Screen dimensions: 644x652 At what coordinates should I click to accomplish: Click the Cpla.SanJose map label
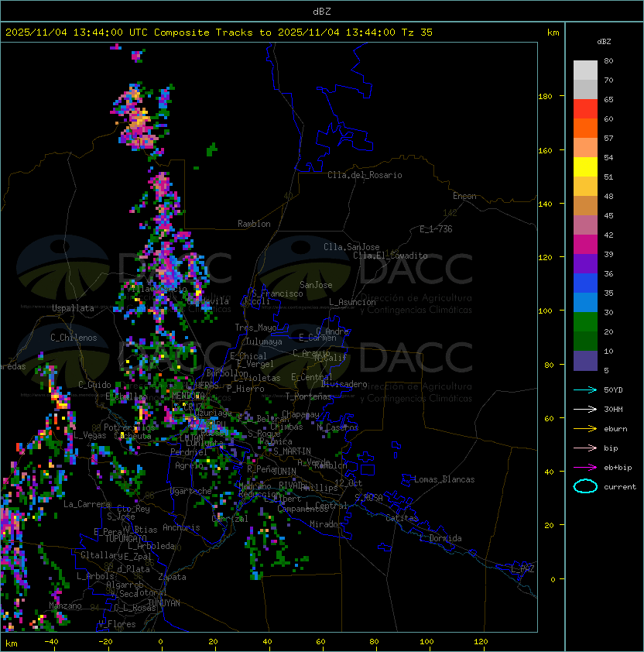(x=351, y=247)
